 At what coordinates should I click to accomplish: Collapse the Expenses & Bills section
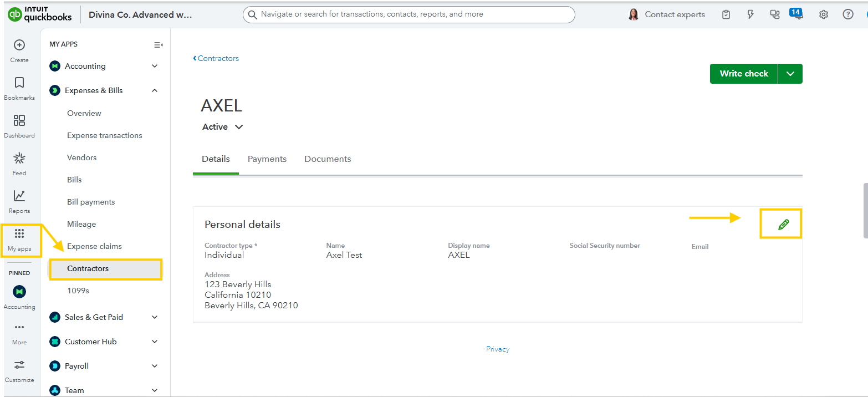point(155,90)
